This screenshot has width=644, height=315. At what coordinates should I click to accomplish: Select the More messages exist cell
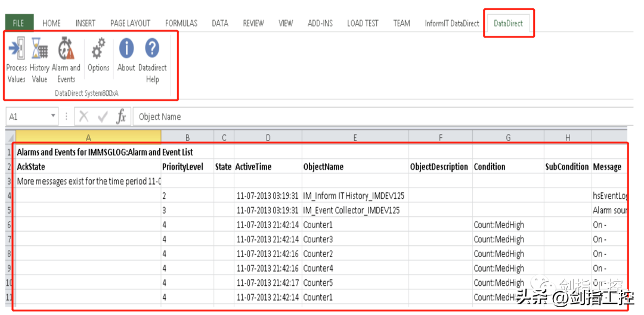pos(88,181)
